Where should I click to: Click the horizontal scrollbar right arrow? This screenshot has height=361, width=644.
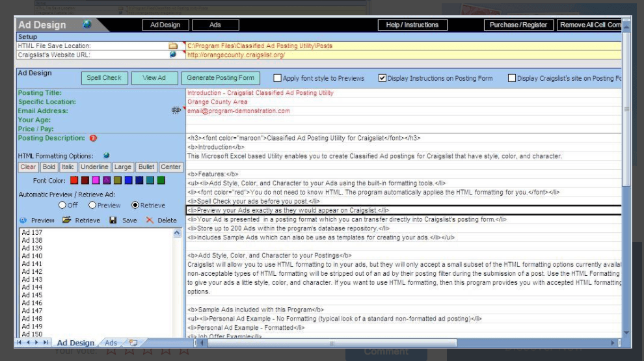point(612,343)
